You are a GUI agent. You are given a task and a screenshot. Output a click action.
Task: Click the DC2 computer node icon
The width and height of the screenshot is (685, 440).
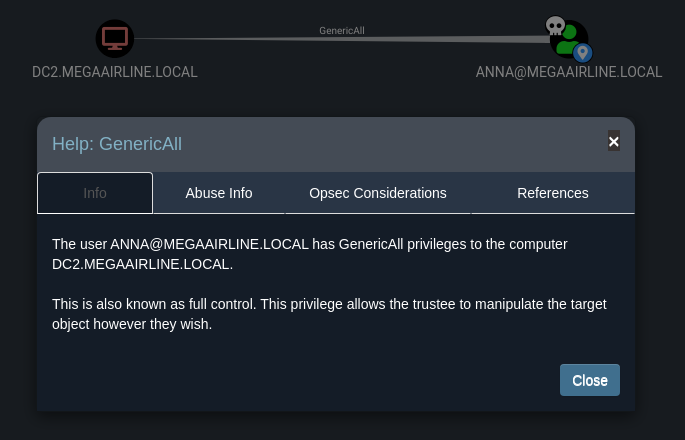(x=115, y=39)
